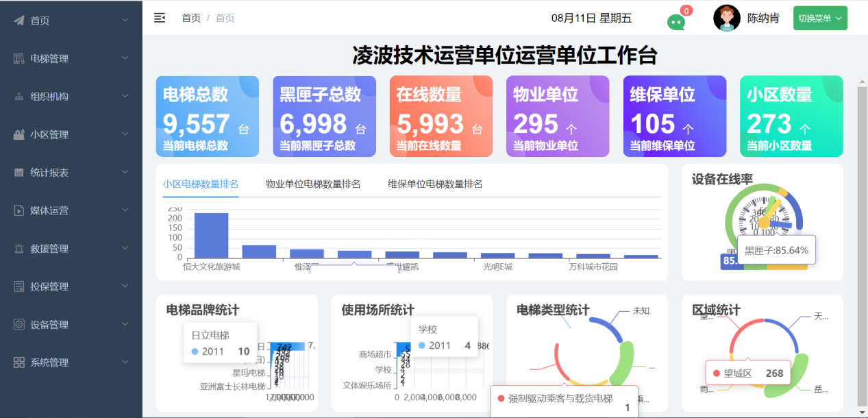Viewport: 868px width, 418px height.
Task: Click the 统计报表 sidebar icon
Action: [19, 173]
